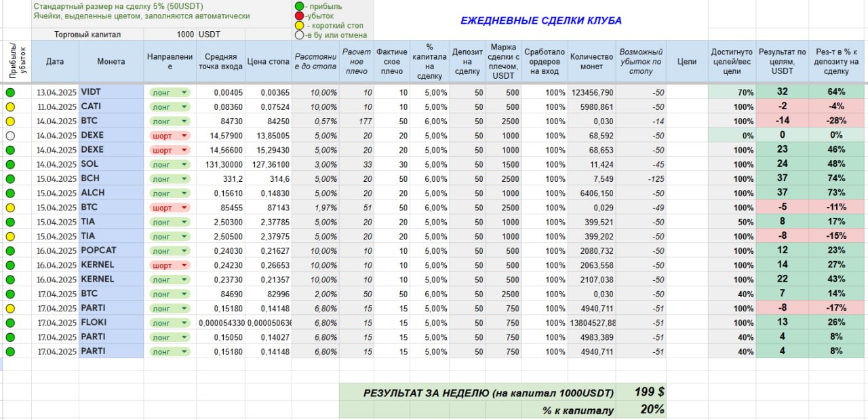868x420 pixels.
Task: Open the шорт direction dropdown for DEXE
Action: coord(183,136)
